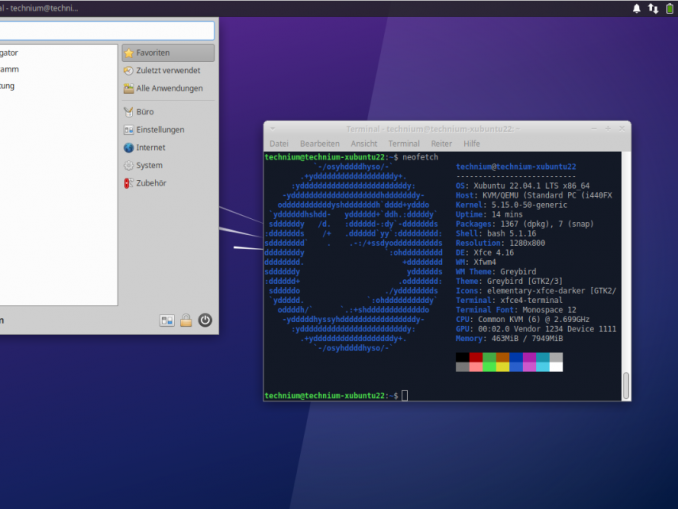Click the Alle Anwendungen folder icon

[x=128, y=88]
